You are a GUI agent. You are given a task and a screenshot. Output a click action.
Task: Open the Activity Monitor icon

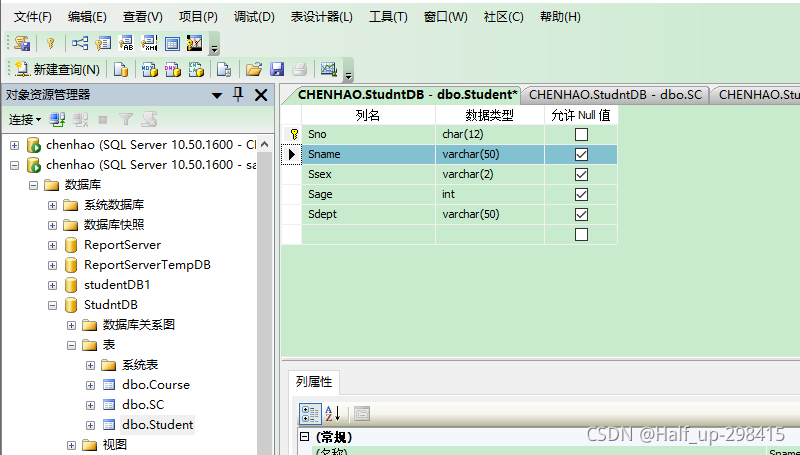click(x=329, y=69)
